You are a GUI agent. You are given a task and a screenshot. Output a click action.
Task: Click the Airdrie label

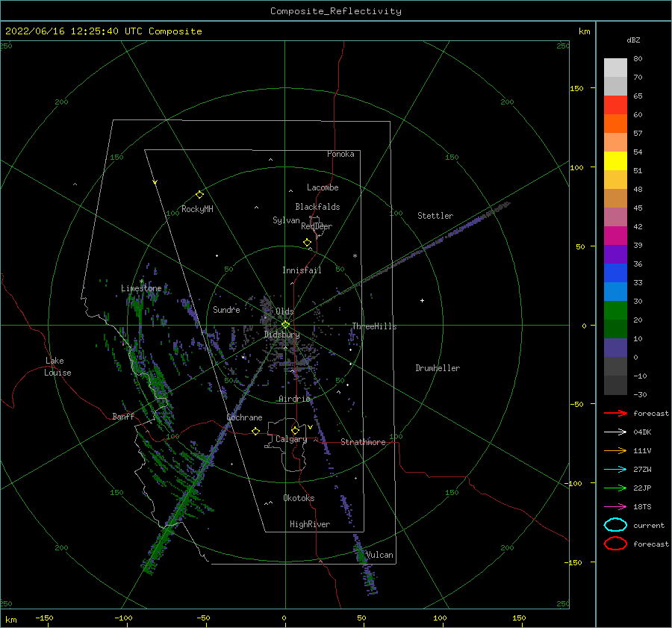click(294, 399)
